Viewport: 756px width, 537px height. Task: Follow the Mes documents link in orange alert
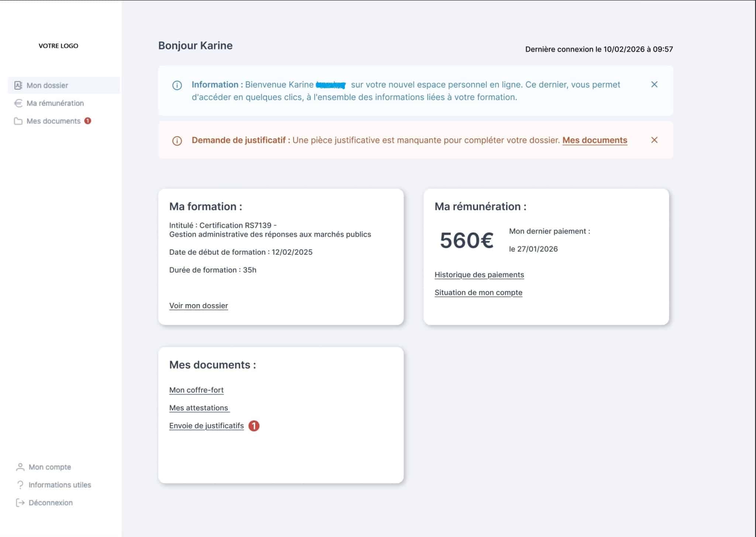tap(595, 140)
